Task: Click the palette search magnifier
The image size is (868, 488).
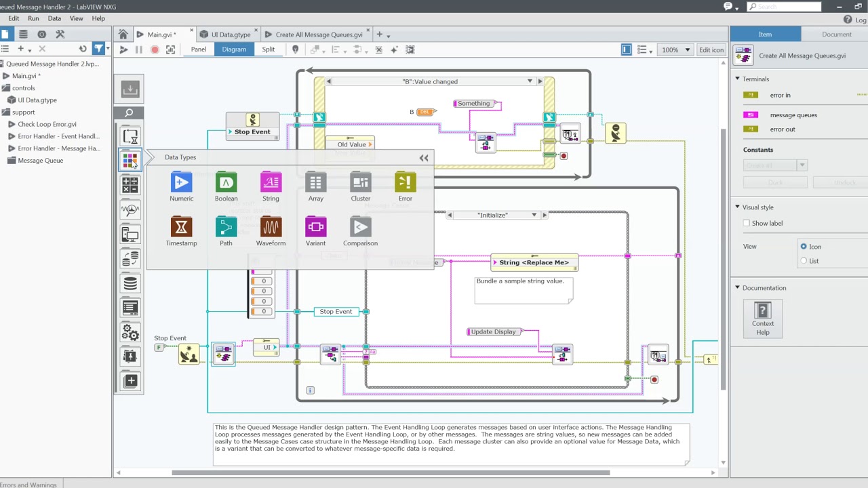Action: tap(130, 113)
